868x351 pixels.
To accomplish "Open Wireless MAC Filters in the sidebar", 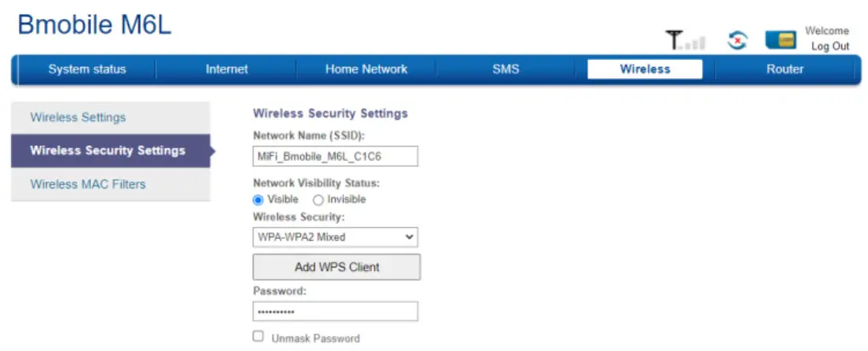I will 88,185.
